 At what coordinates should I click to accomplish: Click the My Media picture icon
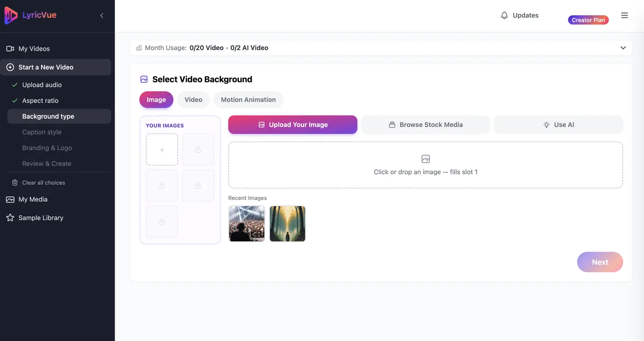pyautogui.click(x=10, y=199)
